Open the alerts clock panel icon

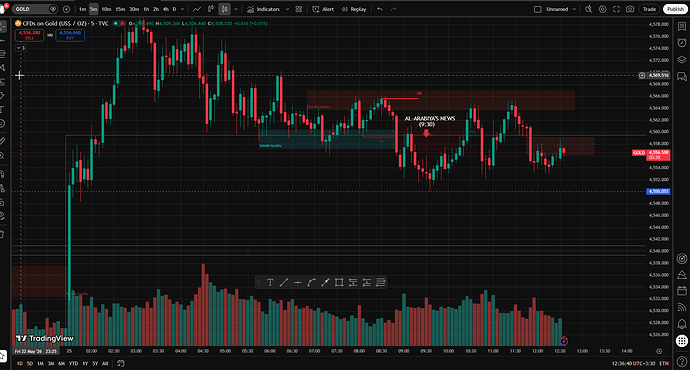(x=682, y=43)
